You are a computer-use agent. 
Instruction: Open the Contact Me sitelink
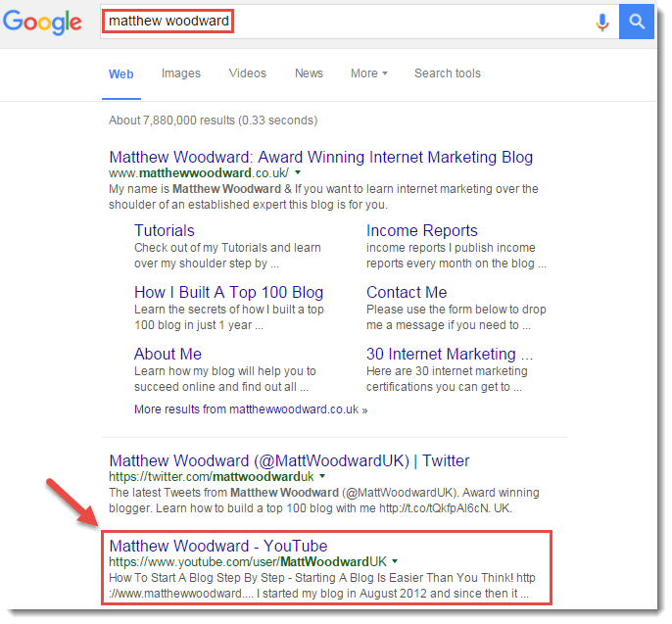pyautogui.click(x=407, y=292)
